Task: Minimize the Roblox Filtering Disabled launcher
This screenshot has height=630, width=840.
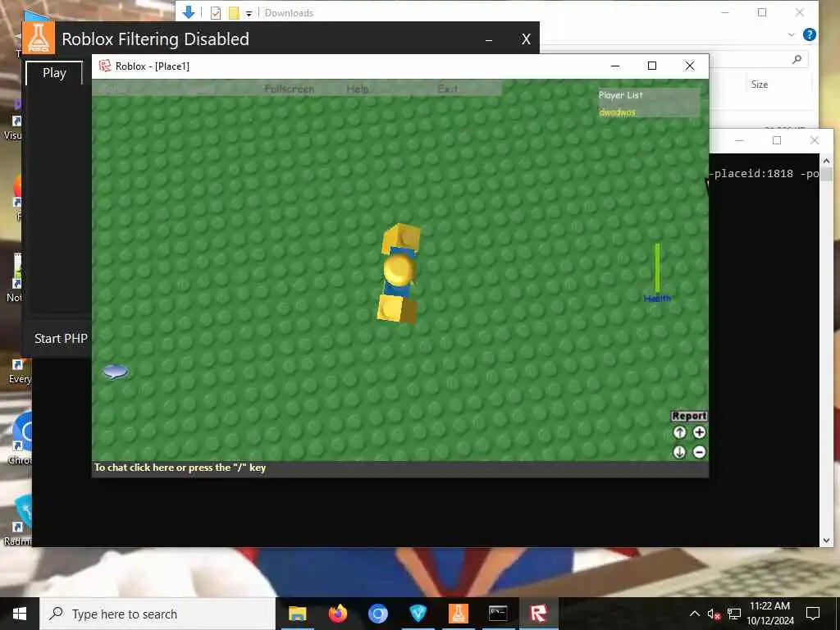Action: (489, 39)
